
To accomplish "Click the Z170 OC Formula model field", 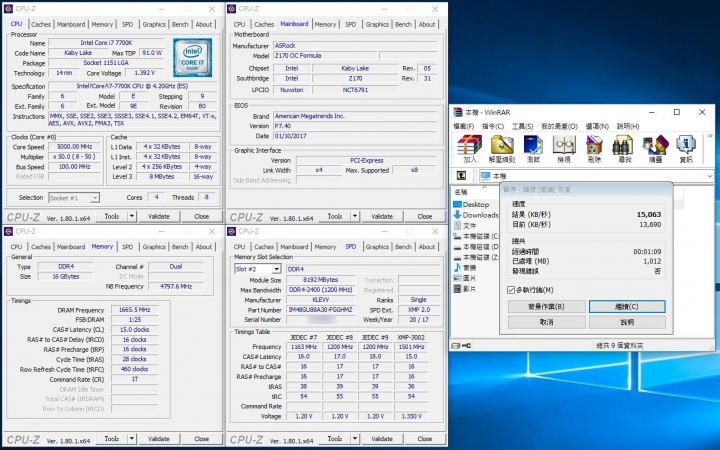I will pos(325,56).
